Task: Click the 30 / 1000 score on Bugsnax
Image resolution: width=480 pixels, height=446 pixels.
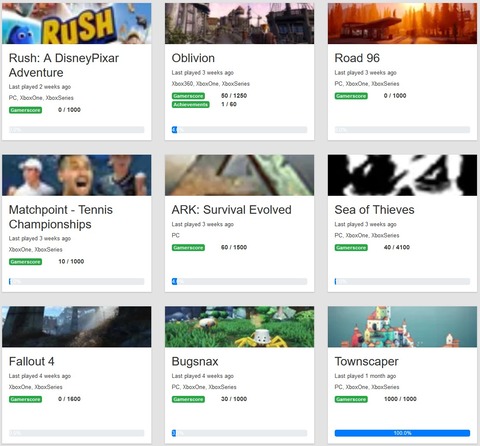Action: 234,399
